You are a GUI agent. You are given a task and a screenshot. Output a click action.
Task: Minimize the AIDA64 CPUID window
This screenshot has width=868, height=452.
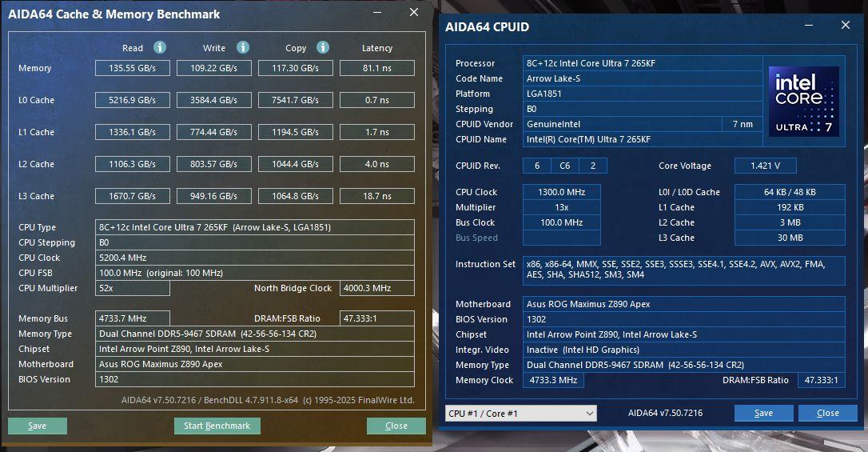(x=809, y=26)
